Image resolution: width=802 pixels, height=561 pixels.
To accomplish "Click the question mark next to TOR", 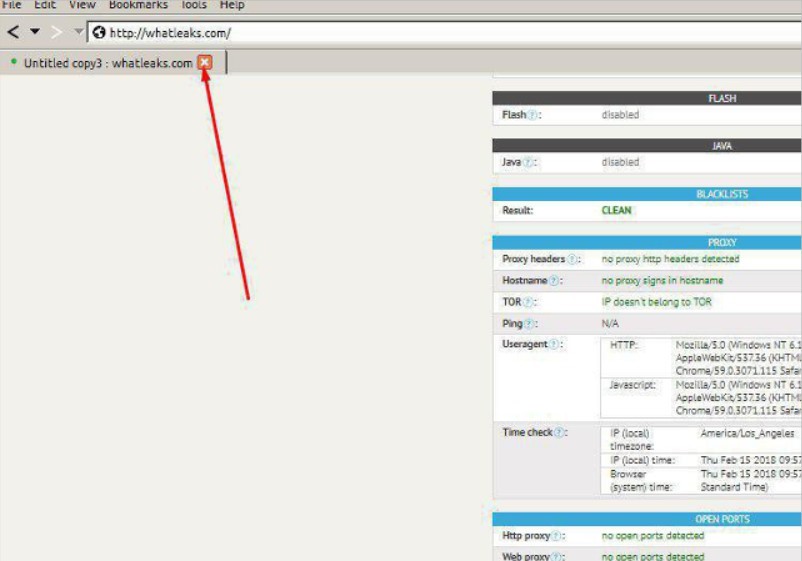I will coord(530,302).
